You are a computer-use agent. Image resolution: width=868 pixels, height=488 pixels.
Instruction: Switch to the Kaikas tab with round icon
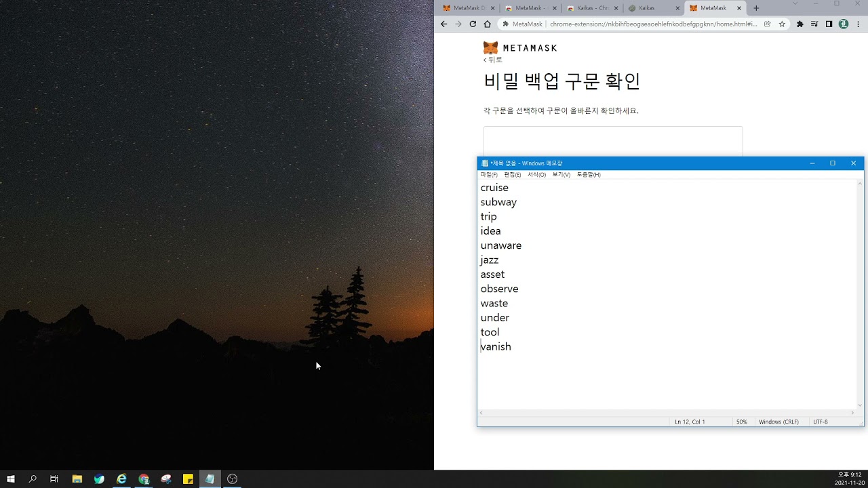654,8
